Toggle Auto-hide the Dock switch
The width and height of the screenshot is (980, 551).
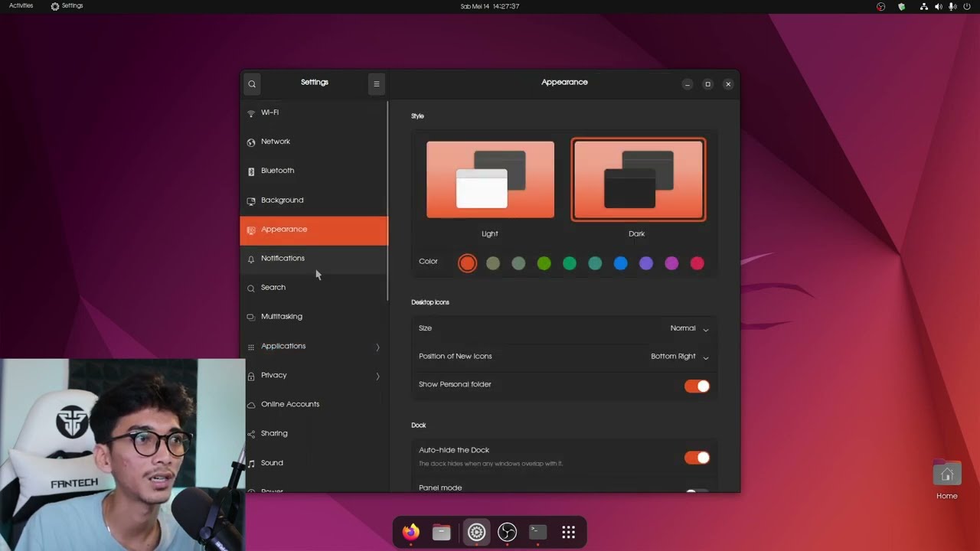click(697, 458)
